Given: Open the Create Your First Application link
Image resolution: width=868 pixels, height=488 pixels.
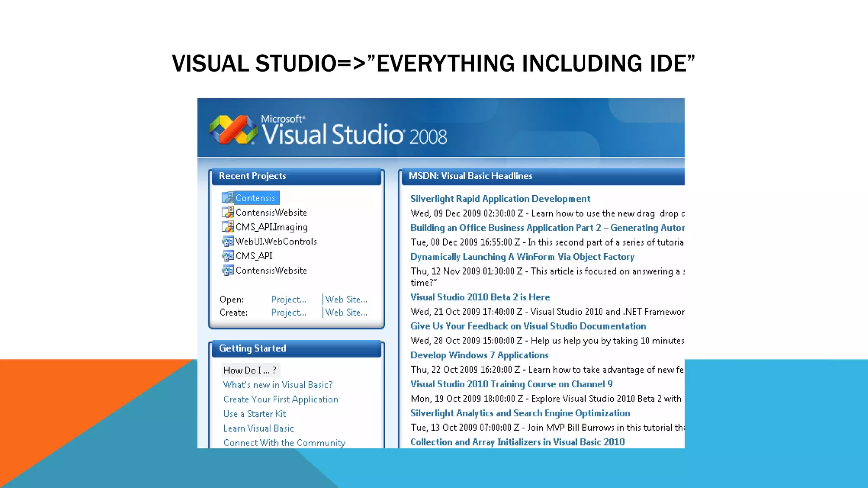Looking at the screenshot, I should click(281, 399).
